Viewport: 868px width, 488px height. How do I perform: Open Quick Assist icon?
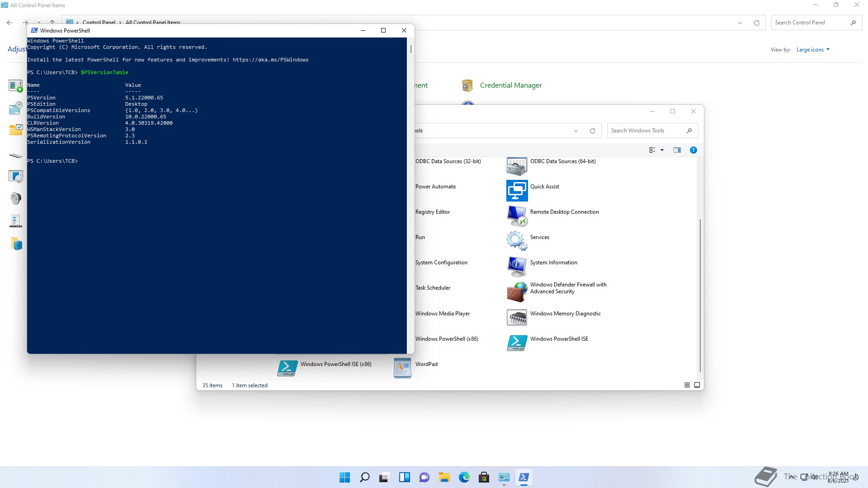pos(517,191)
